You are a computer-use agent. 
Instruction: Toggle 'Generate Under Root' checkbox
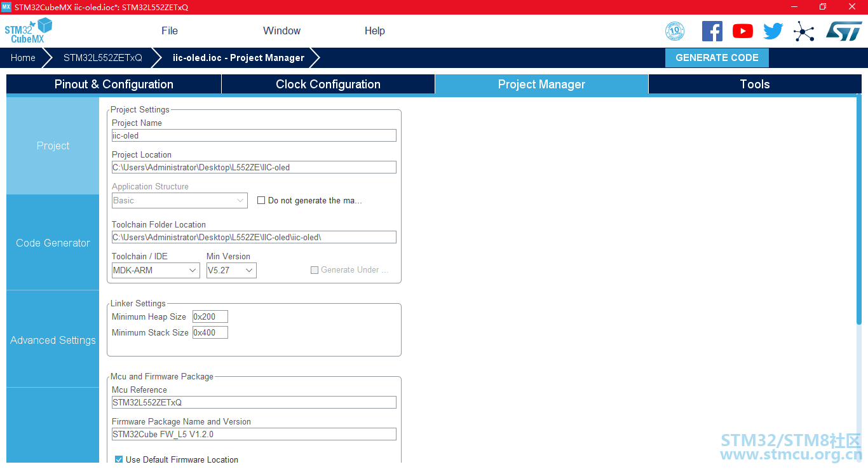[315, 270]
